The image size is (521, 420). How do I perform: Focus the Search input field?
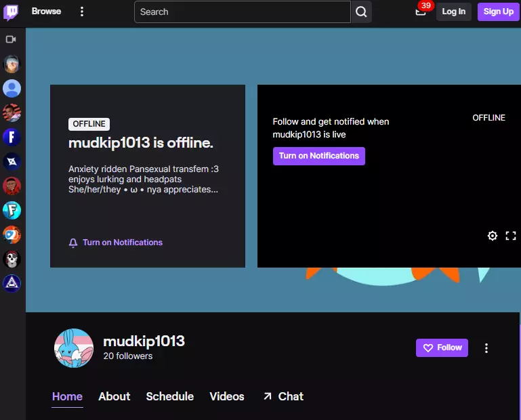coord(243,12)
